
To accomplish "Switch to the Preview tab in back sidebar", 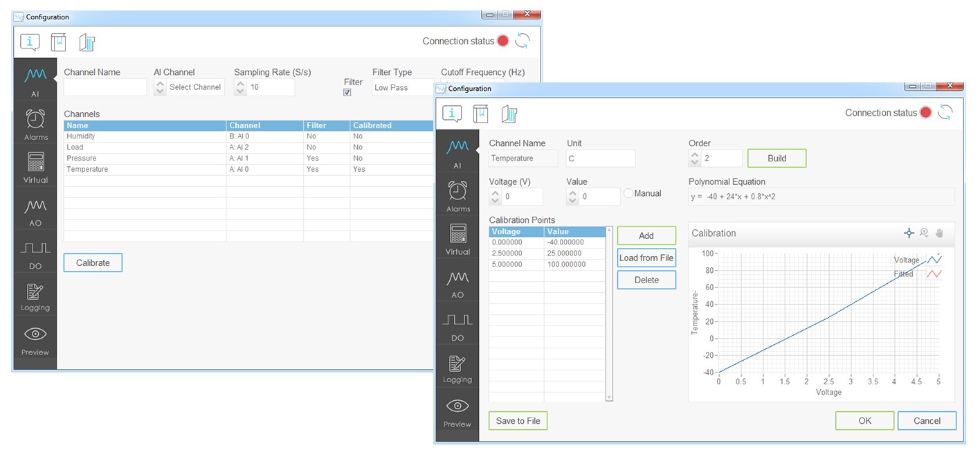I will coord(35,339).
